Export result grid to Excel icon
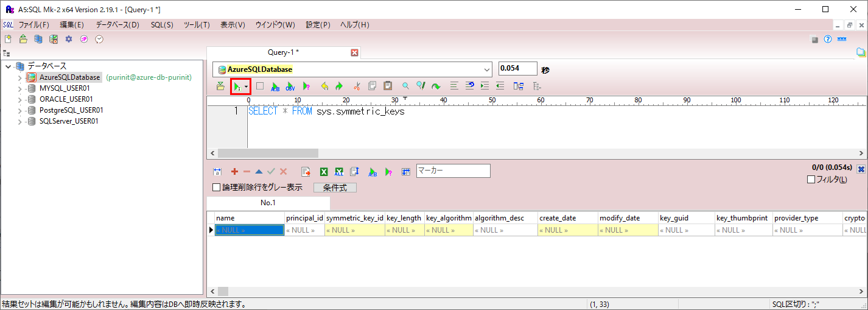 [324, 172]
